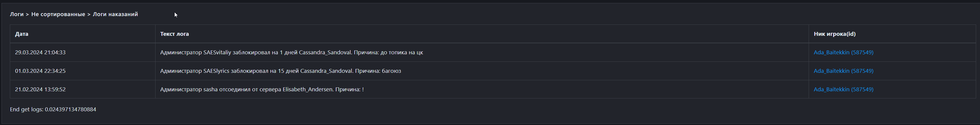Click the "Текст лога" column header

pyautogui.click(x=174, y=34)
